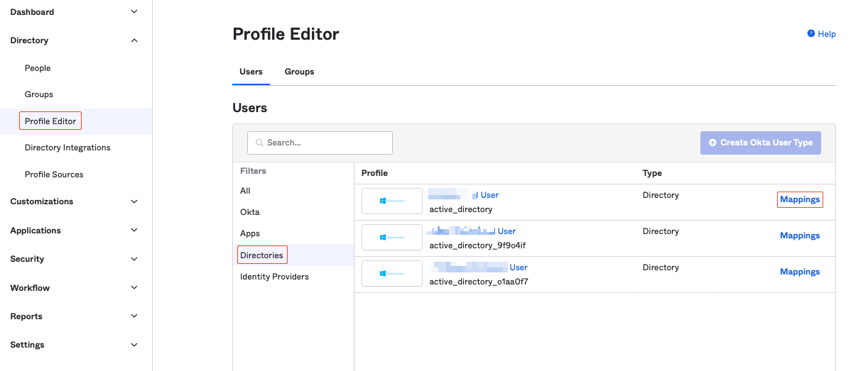The width and height of the screenshot is (868, 371).
Task: Open Directory Integrations page
Action: pyautogui.click(x=67, y=148)
